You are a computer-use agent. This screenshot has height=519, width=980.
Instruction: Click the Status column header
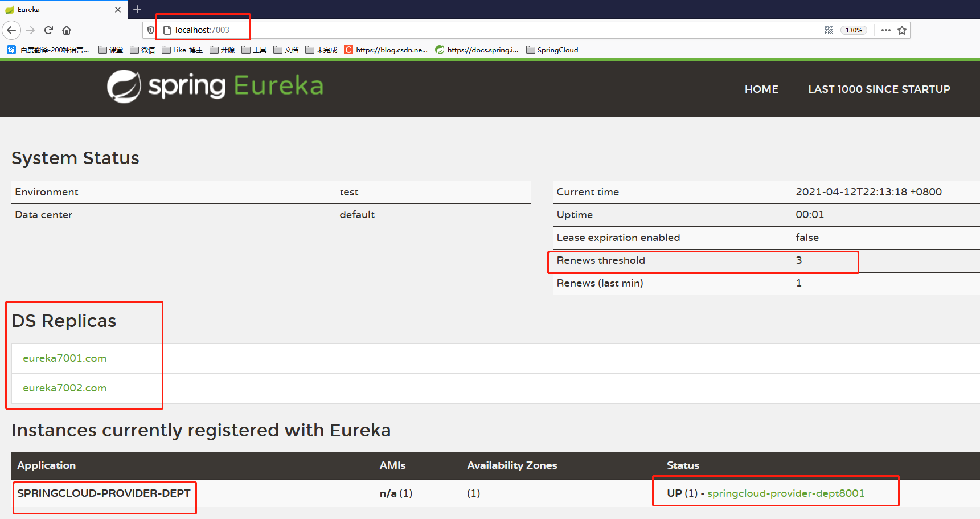pyautogui.click(x=683, y=465)
